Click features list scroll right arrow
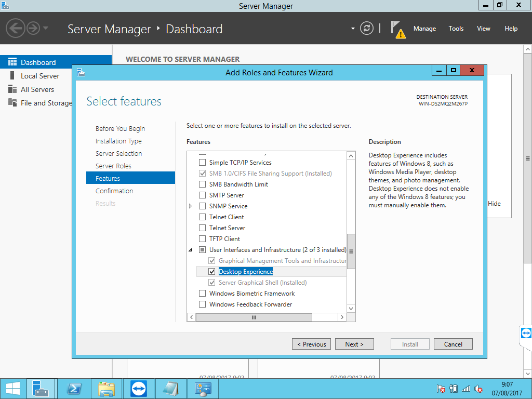532x399 pixels. coord(342,317)
